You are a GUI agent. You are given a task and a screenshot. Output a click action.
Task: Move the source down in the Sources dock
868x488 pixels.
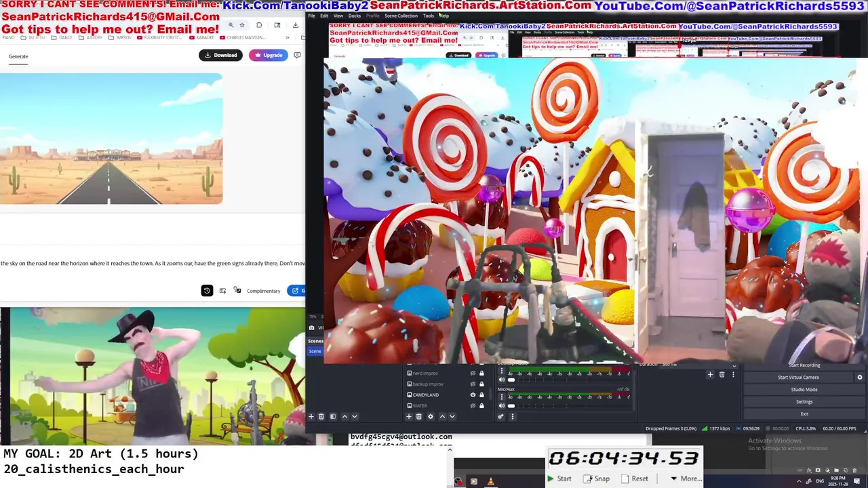click(x=452, y=417)
